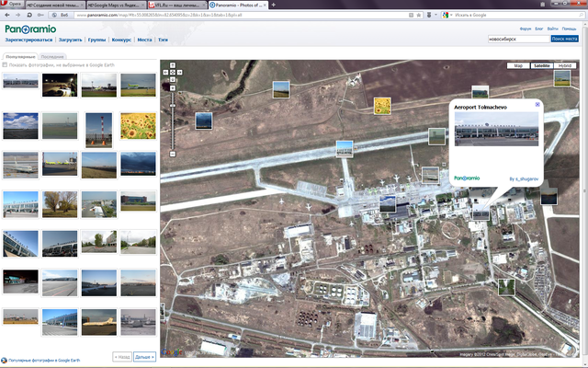
Task: Click the browser back arrow button
Action: tap(6, 16)
